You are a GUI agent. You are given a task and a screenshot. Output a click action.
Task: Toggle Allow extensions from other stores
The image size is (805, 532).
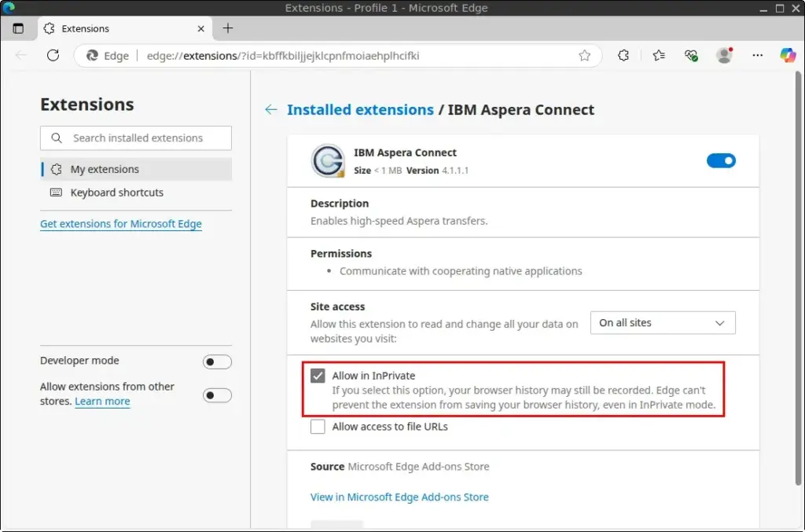[217, 395]
